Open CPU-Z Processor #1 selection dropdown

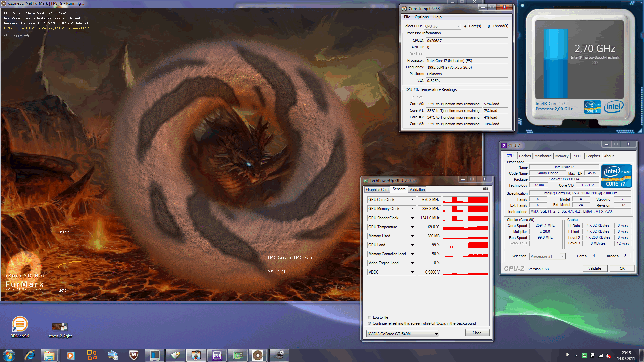pyautogui.click(x=562, y=256)
